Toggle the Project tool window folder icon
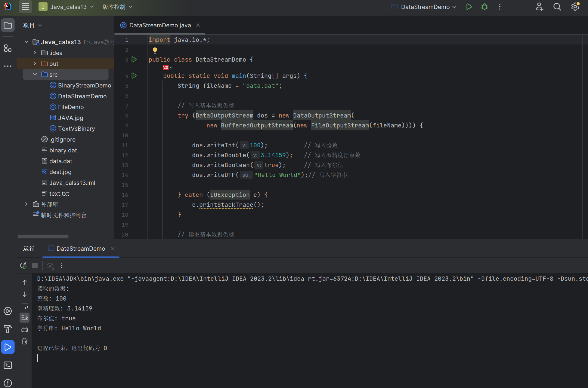588x388 pixels. click(x=8, y=26)
